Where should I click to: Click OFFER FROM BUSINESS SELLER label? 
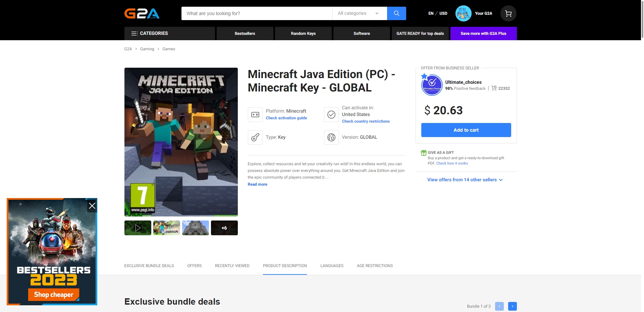coord(450,68)
